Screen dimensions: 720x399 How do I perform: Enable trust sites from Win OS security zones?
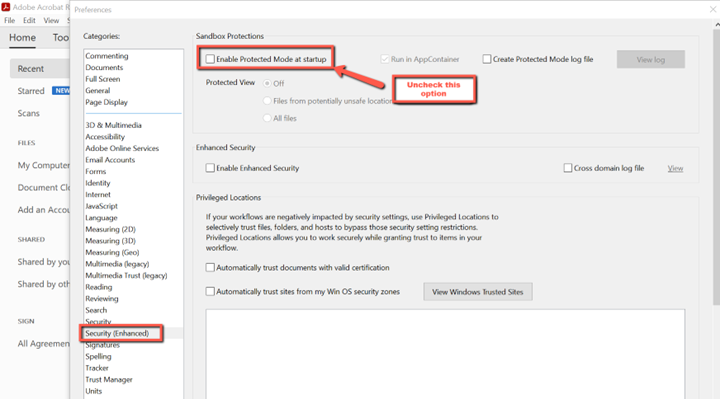point(210,292)
